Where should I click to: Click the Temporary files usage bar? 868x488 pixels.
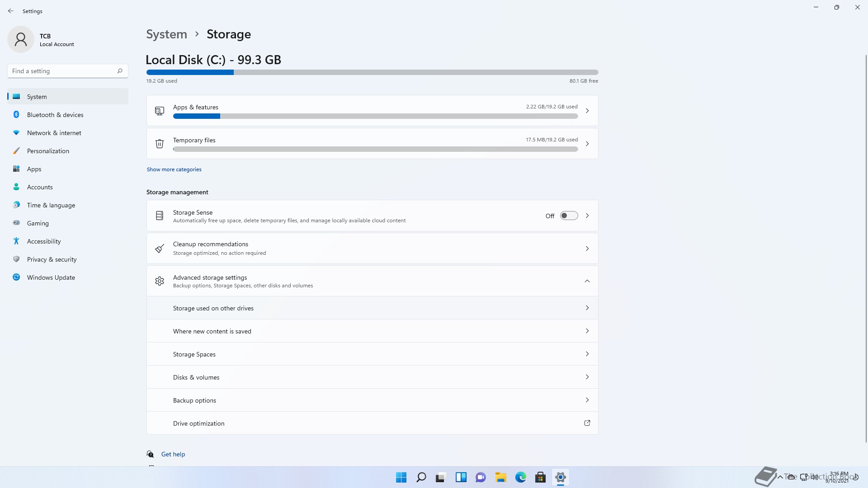pyautogui.click(x=375, y=149)
